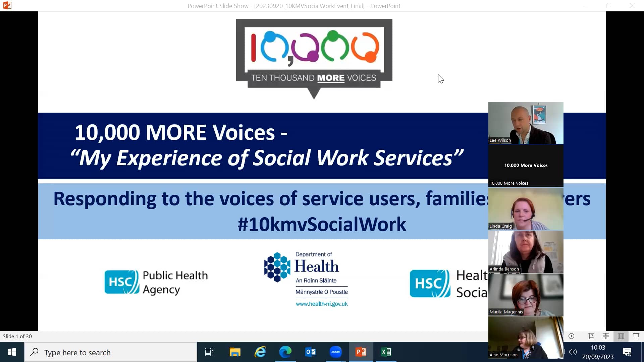Screen dimensions: 644x362
Task: Open Outlook from the taskbar
Action: tap(311, 352)
